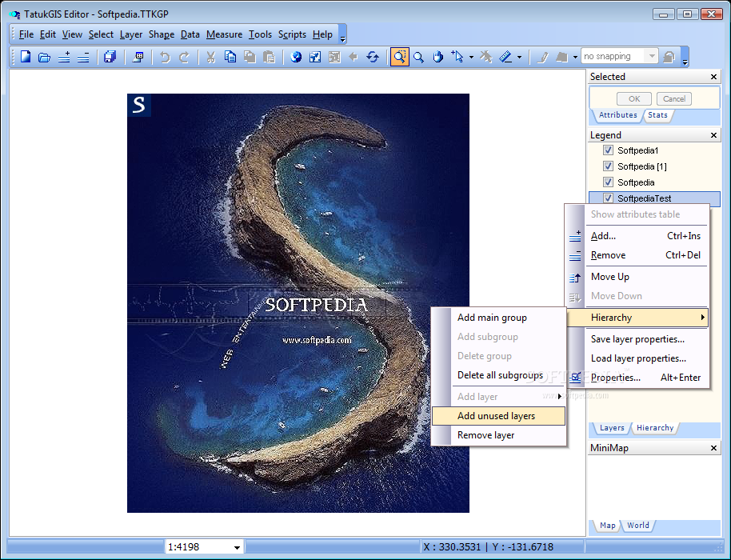The image size is (731, 560).
Task: Switch to the Layers tab
Action: [612, 427]
